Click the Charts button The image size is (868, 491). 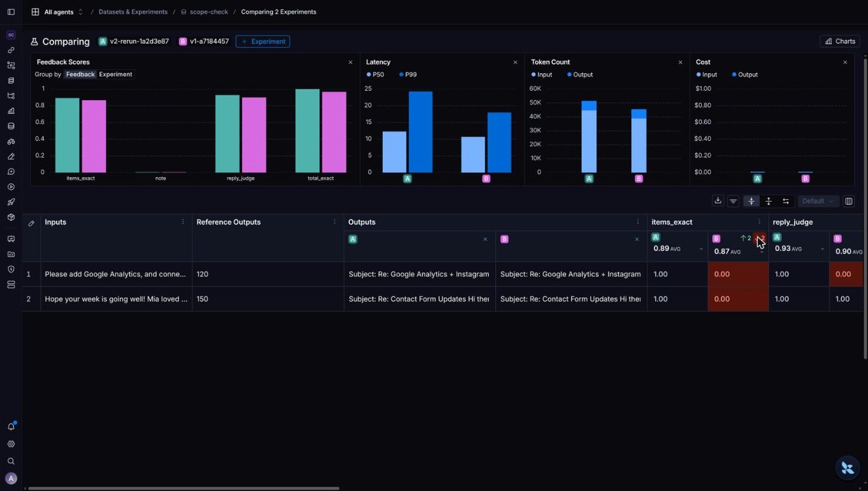coord(840,41)
